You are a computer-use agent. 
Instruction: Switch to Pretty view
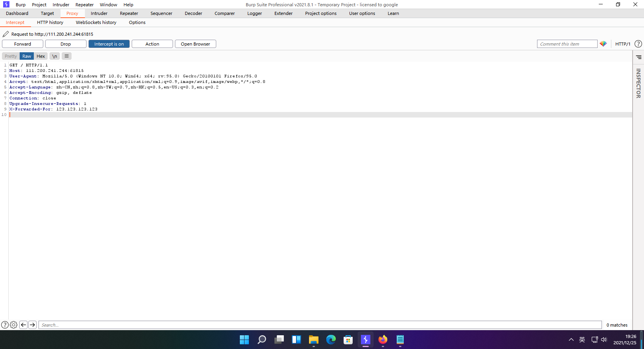[x=11, y=56]
